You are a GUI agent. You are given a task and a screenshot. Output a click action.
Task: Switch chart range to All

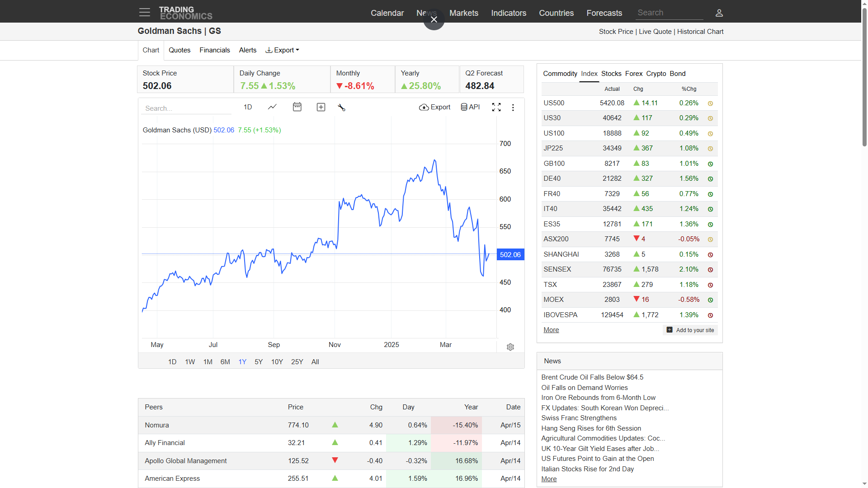pyautogui.click(x=315, y=362)
